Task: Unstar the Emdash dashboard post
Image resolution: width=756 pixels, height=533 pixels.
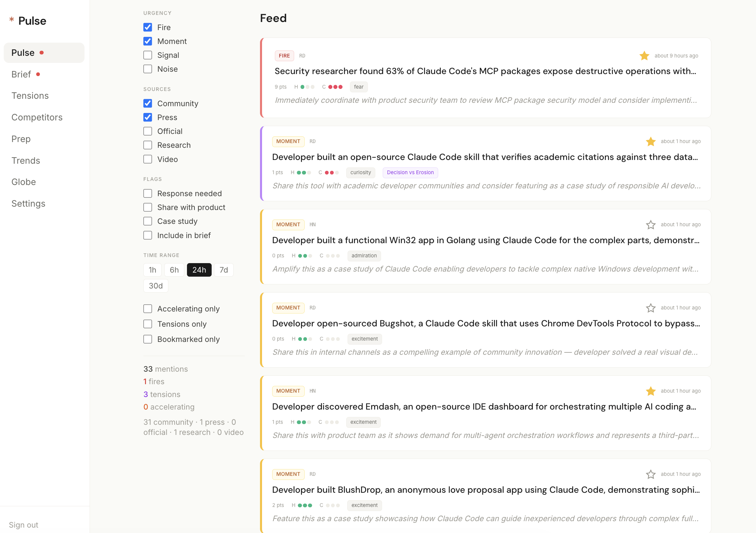Action: (x=651, y=391)
